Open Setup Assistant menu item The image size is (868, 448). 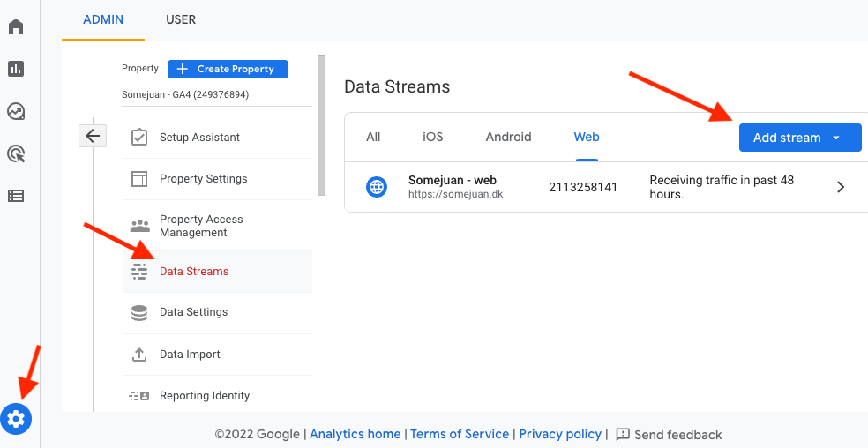coord(218,138)
